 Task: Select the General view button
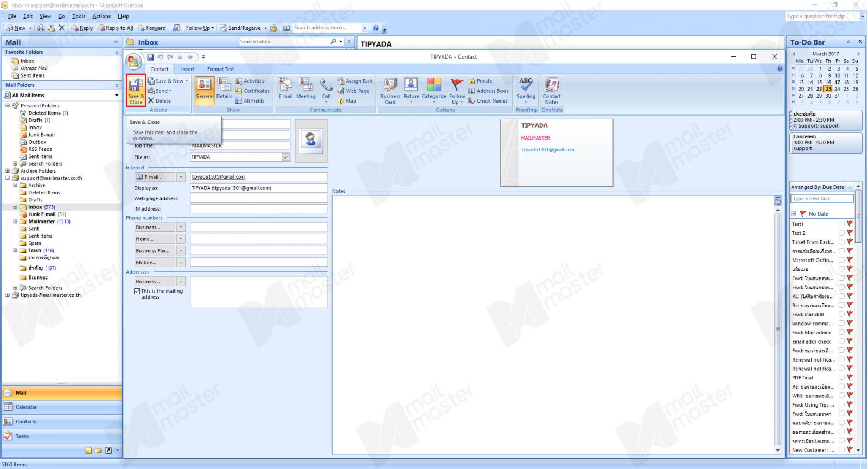pos(205,90)
